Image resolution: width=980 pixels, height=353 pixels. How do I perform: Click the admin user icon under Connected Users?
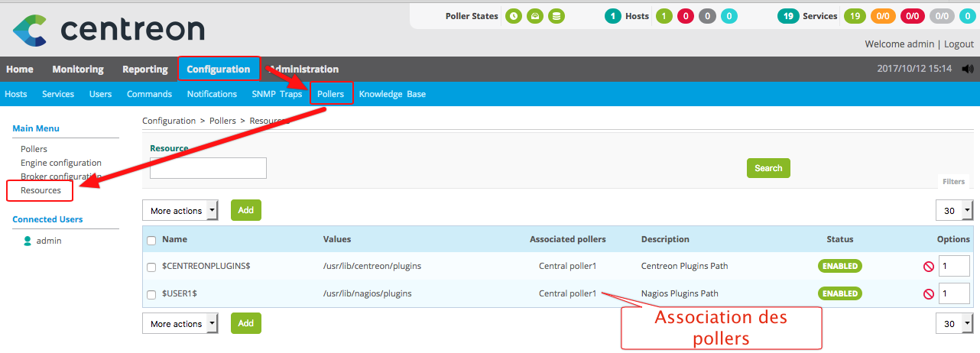[28, 241]
